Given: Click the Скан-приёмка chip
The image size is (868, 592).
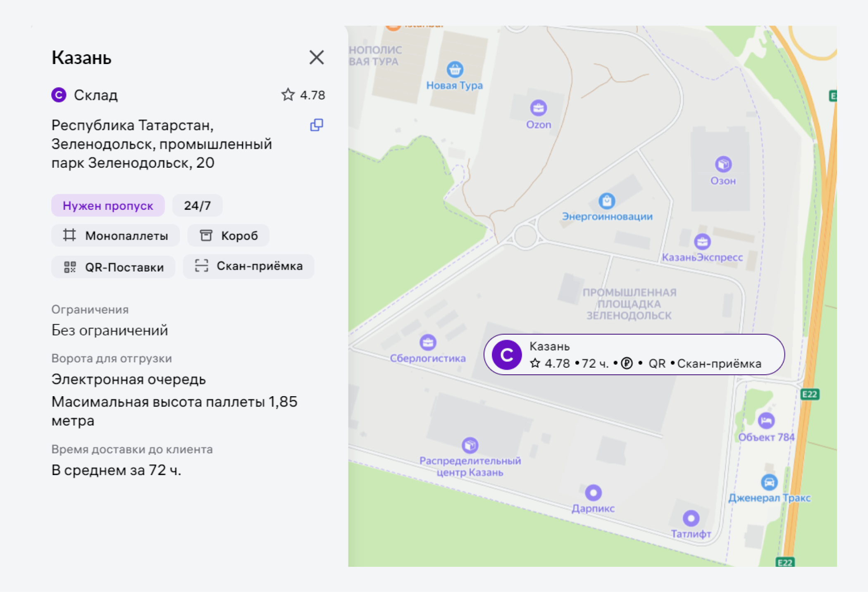Looking at the screenshot, I should pyautogui.click(x=248, y=266).
